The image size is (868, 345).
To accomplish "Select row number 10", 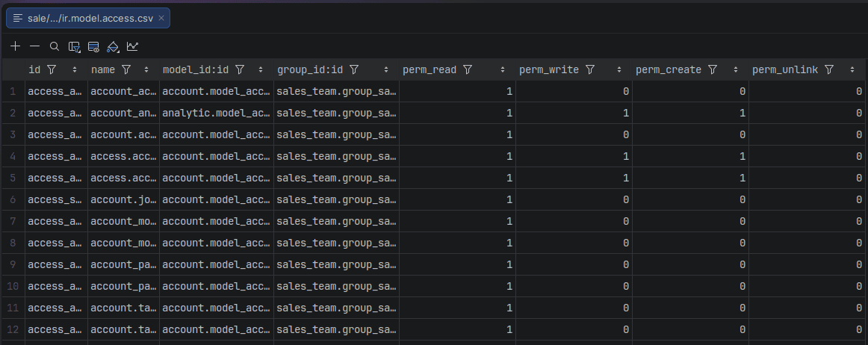I will point(13,286).
